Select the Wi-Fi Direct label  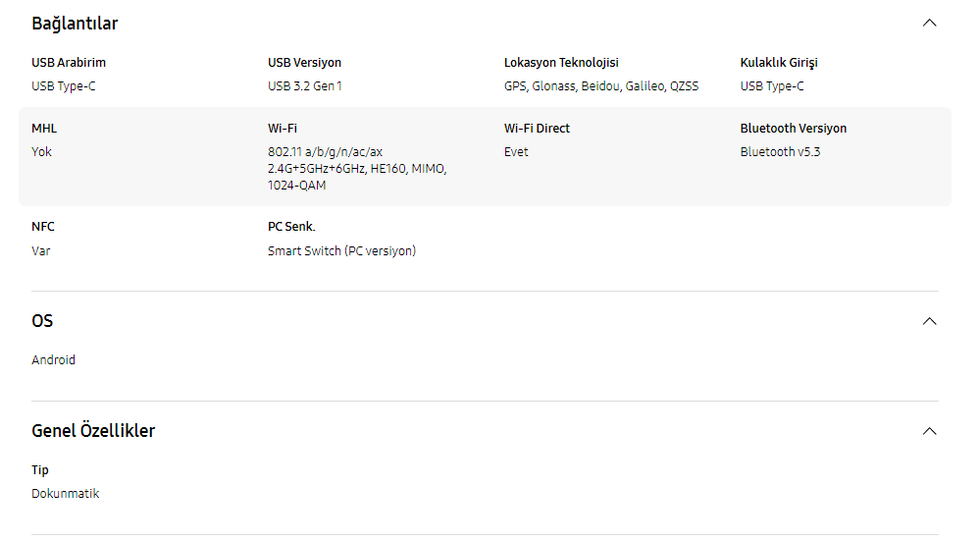click(537, 129)
